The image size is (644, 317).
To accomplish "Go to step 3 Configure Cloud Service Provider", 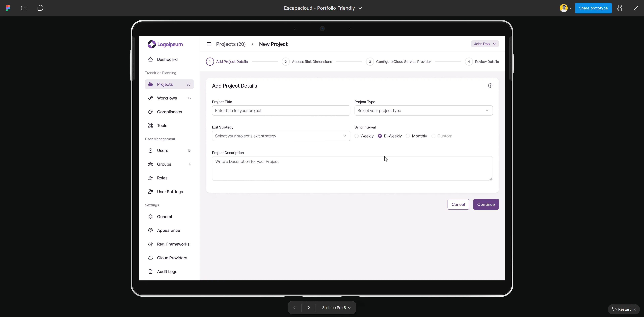I will pyautogui.click(x=398, y=62).
